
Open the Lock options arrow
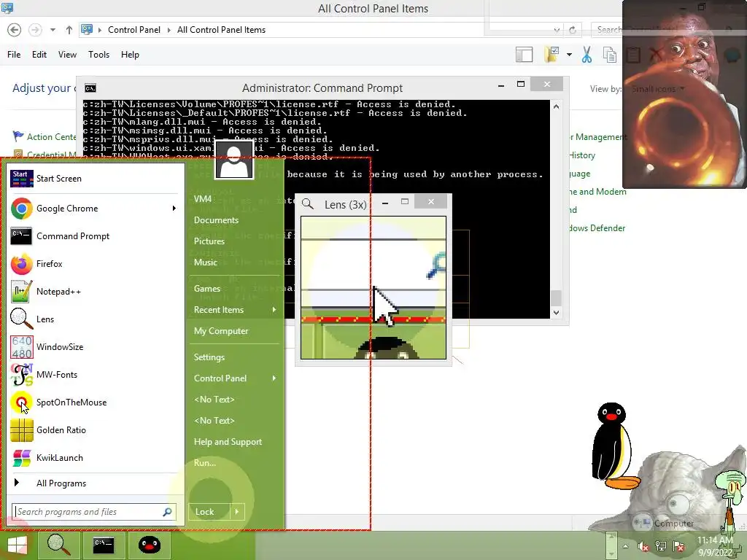[x=237, y=512]
